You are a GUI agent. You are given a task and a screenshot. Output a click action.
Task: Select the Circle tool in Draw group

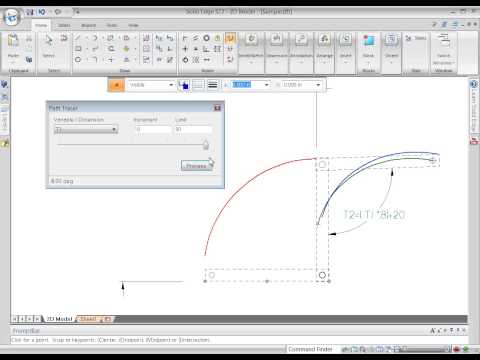78,60
